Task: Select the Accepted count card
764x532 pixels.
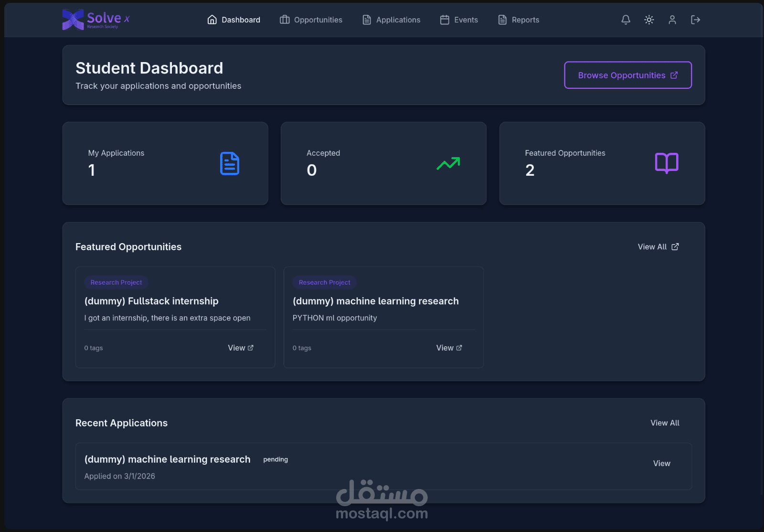Action: [x=383, y=163]
